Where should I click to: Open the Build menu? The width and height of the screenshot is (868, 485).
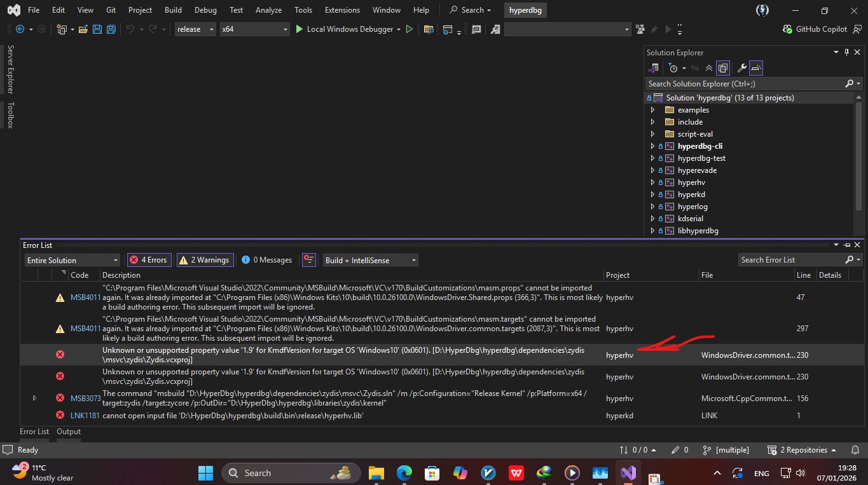click(172, 10)
